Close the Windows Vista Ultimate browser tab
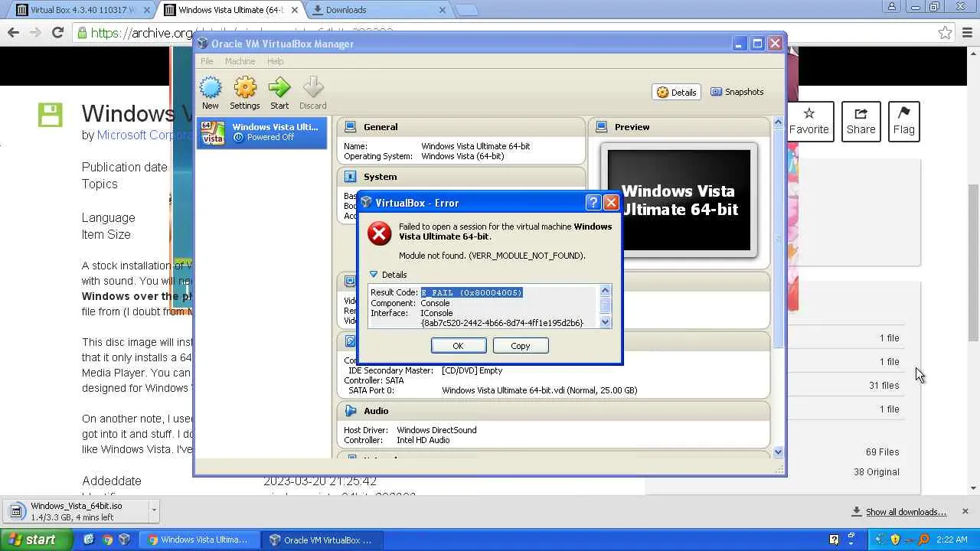The height and width of the screenshot is (551, 980). [295, 10]
